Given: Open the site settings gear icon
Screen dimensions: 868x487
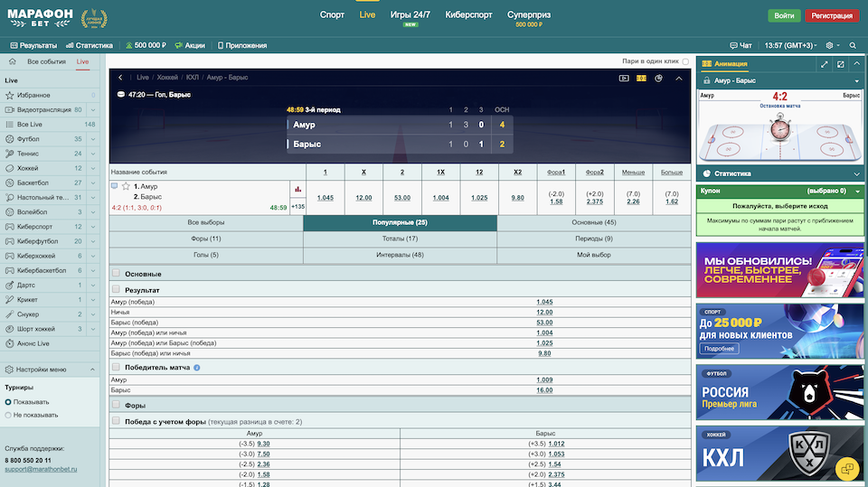Looking at the screenshot, I should (829, 45).
